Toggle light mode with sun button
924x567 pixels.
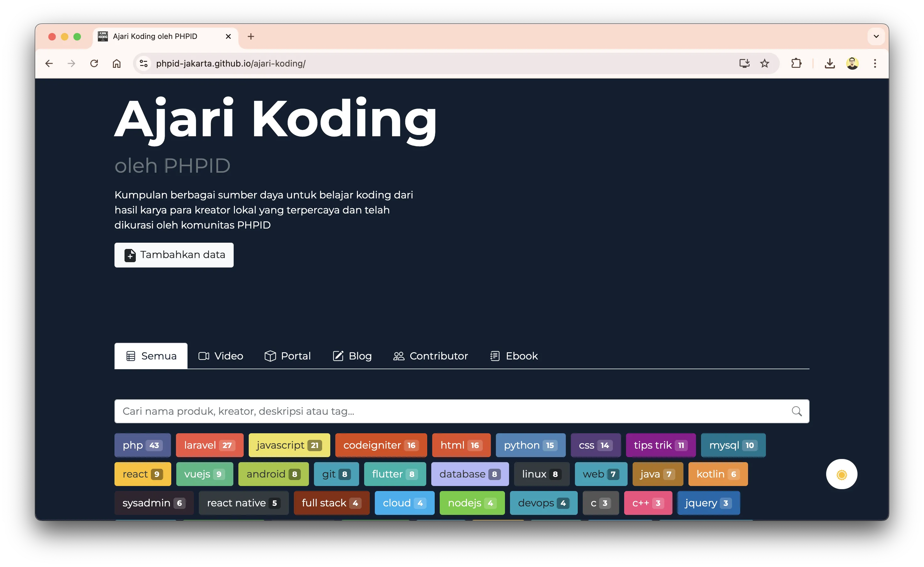[841, 474]
